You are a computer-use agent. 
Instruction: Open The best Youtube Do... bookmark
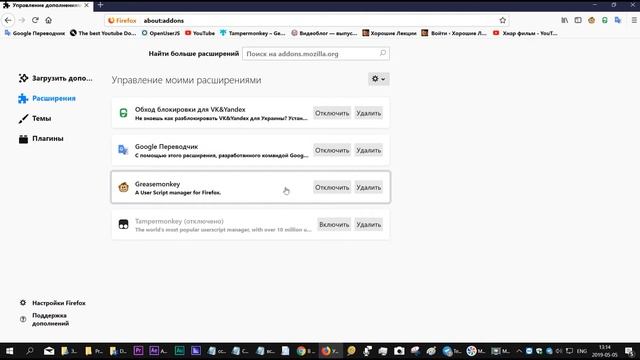[103, 33]
